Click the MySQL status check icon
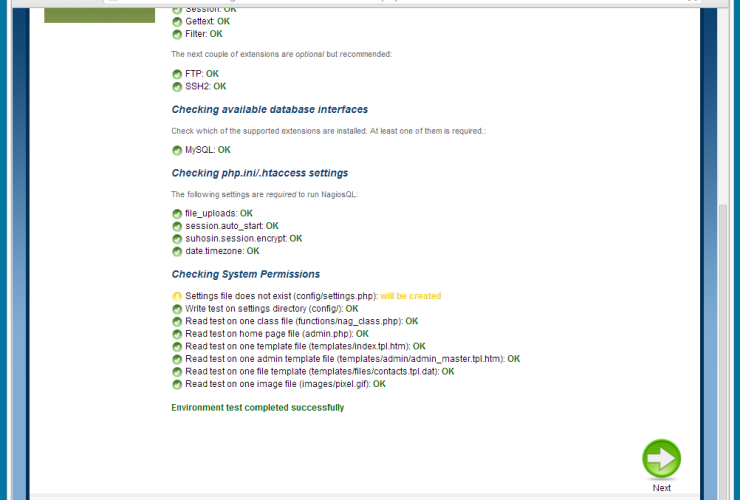 [x=177, y=150]
